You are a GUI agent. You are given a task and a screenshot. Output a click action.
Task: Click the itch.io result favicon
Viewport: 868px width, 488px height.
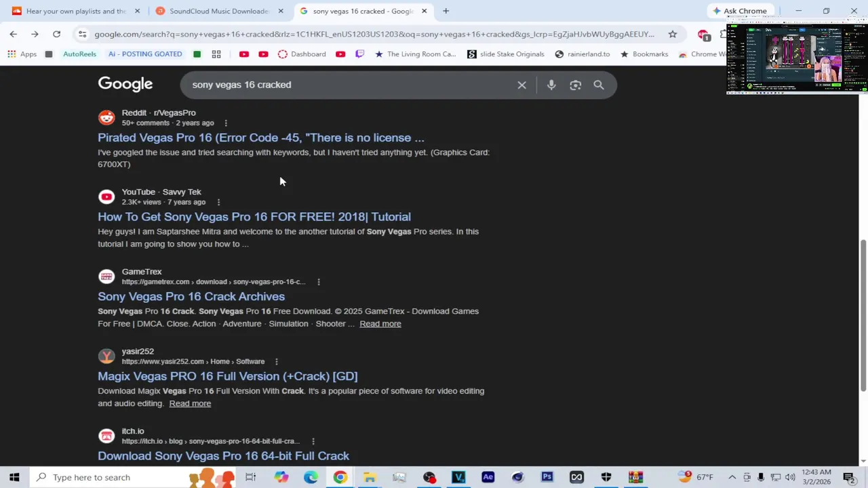(106, 436)
